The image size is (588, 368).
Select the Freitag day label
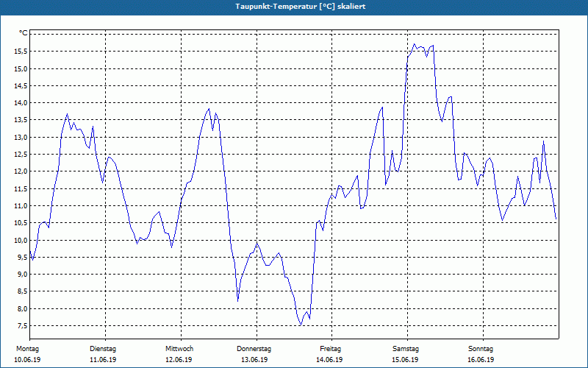pyautogui.click(x=330, y=349)
